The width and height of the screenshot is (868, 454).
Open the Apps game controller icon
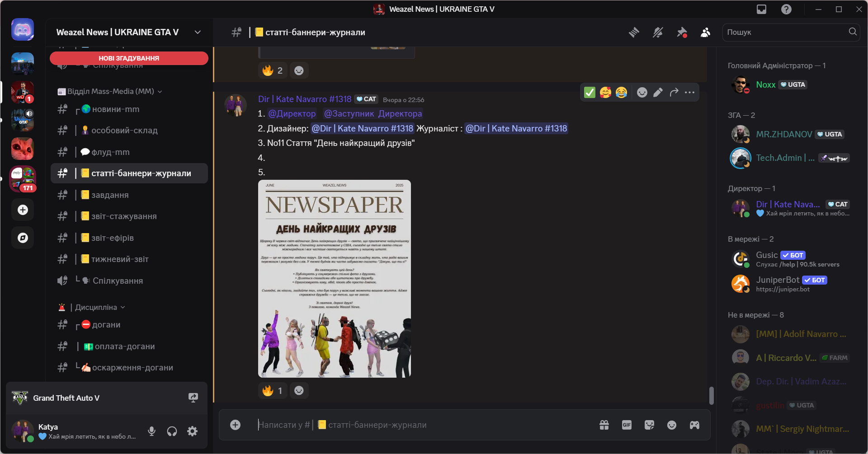pos(694,425)
